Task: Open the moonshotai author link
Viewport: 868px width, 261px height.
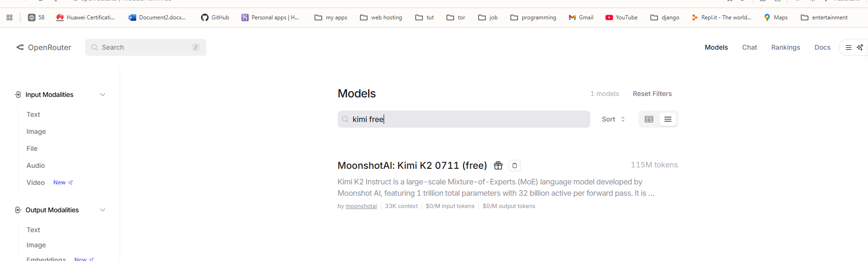Action: pos(361,206)
